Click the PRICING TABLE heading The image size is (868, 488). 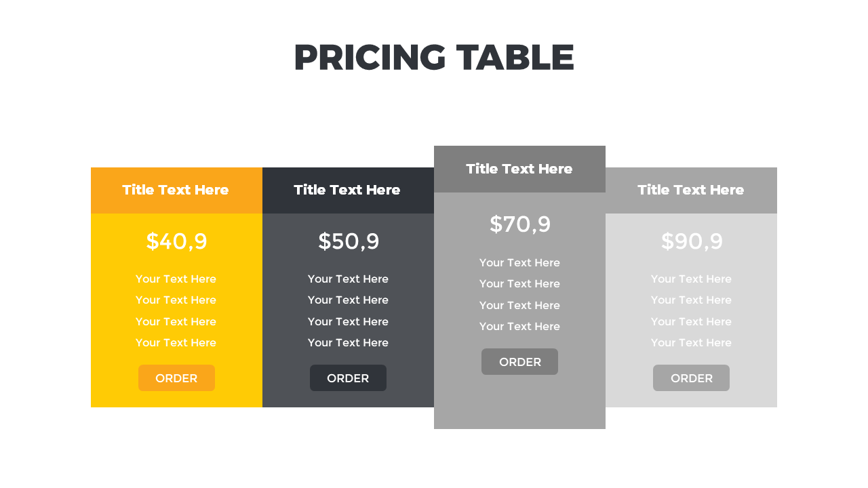(434, 58)
